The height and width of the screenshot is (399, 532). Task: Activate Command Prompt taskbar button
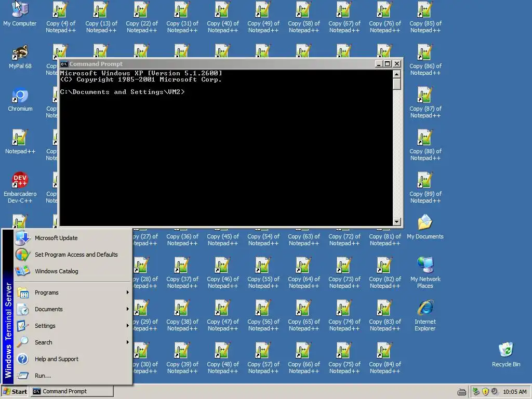click(x=72, y=392)
